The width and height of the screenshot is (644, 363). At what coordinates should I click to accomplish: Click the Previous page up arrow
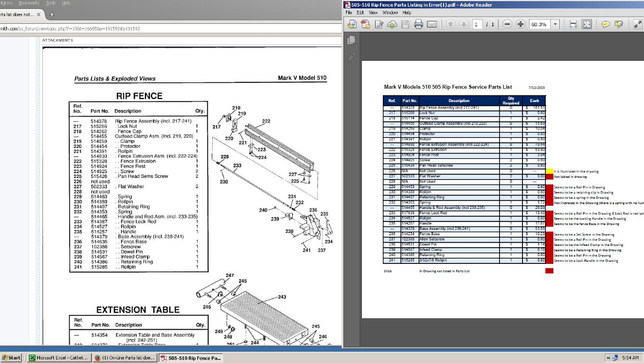[451, 24]
